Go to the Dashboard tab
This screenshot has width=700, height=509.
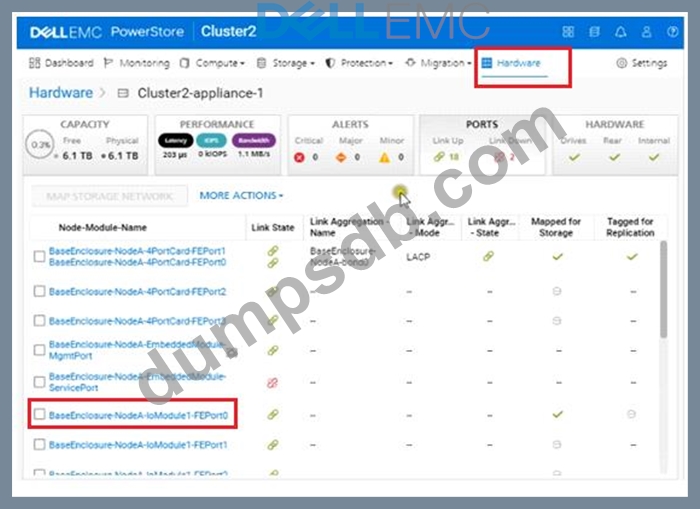pyautogui.click(x=61, y=63)
